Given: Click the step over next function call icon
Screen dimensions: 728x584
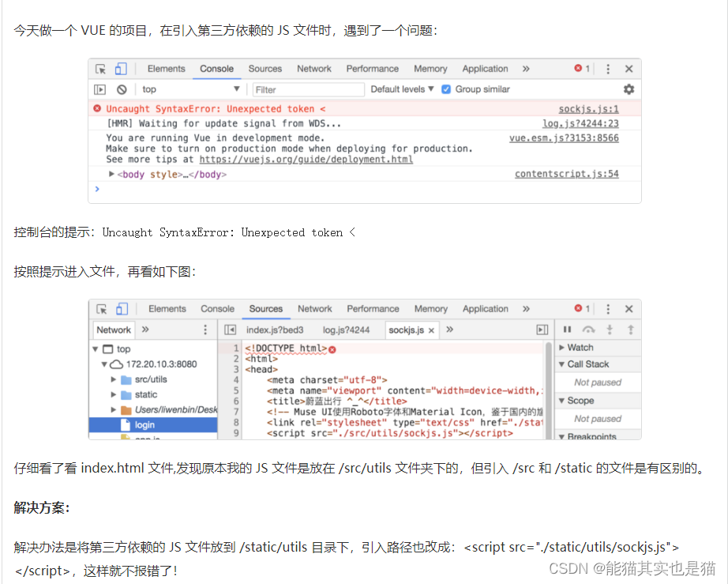Looking at the screenshot, I should [x=588, y=330].
